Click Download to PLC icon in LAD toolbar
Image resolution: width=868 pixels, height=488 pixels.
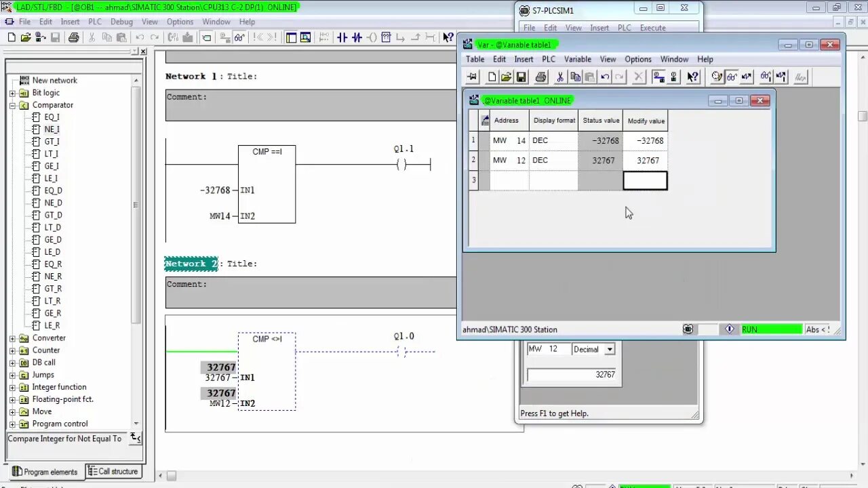click(187, 37)
